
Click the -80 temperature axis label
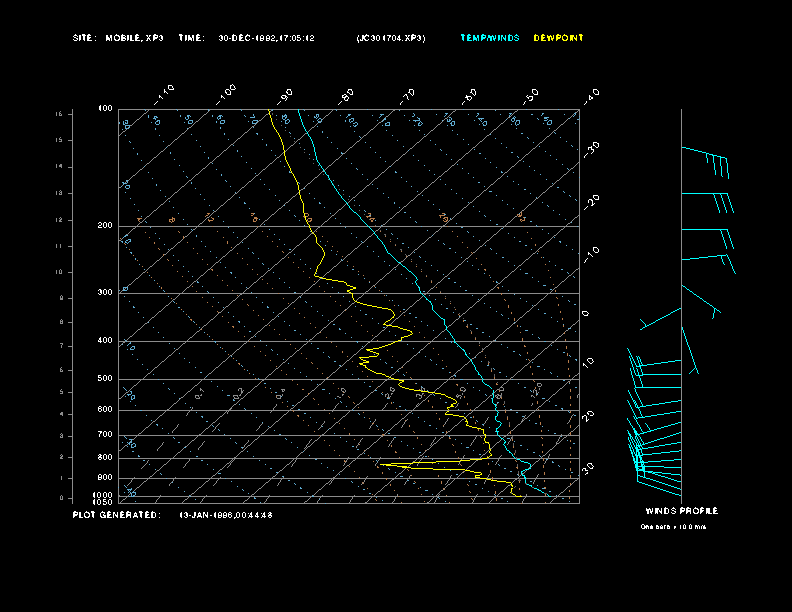click(x=345, y=96)
